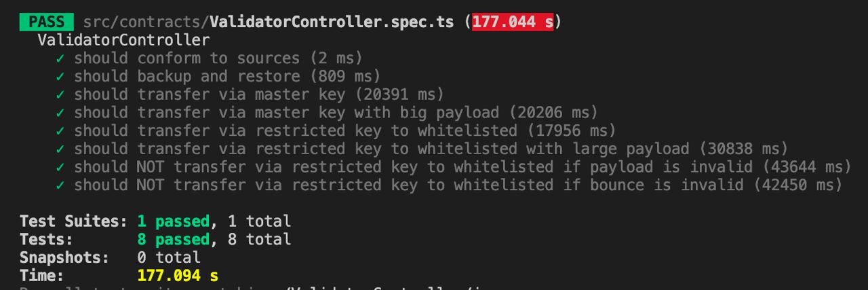Click the red 177.044 s duration highlight
Viewport: 868px width, 290px height.
click(513, 22)
